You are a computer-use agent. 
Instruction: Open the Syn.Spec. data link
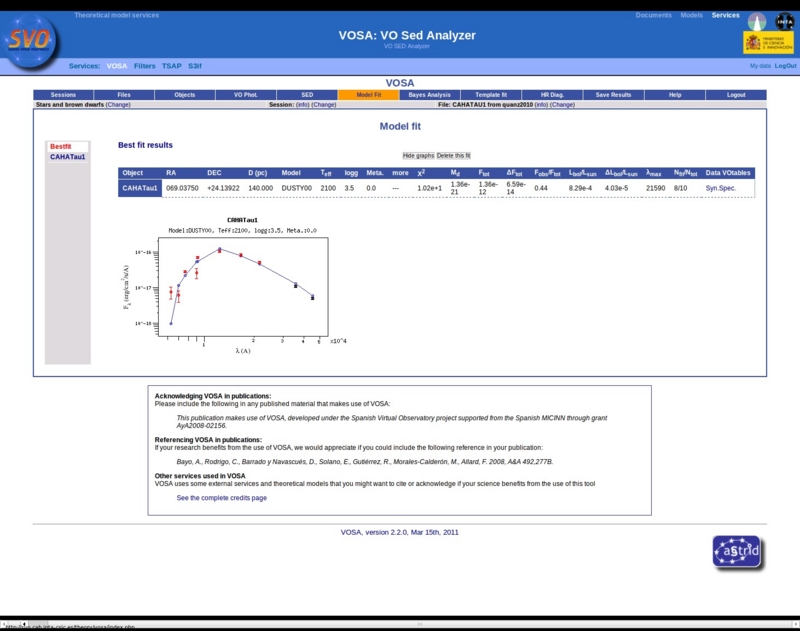pyautogui.click(x=720, y=188)
